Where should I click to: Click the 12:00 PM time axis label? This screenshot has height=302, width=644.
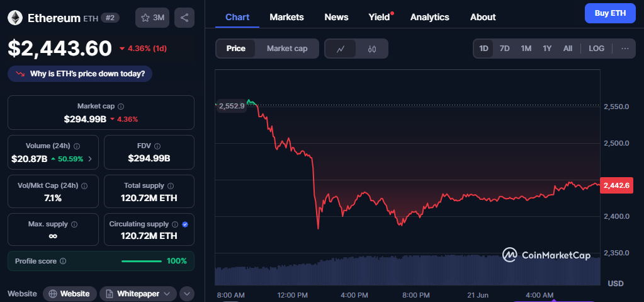pos(293,295)
